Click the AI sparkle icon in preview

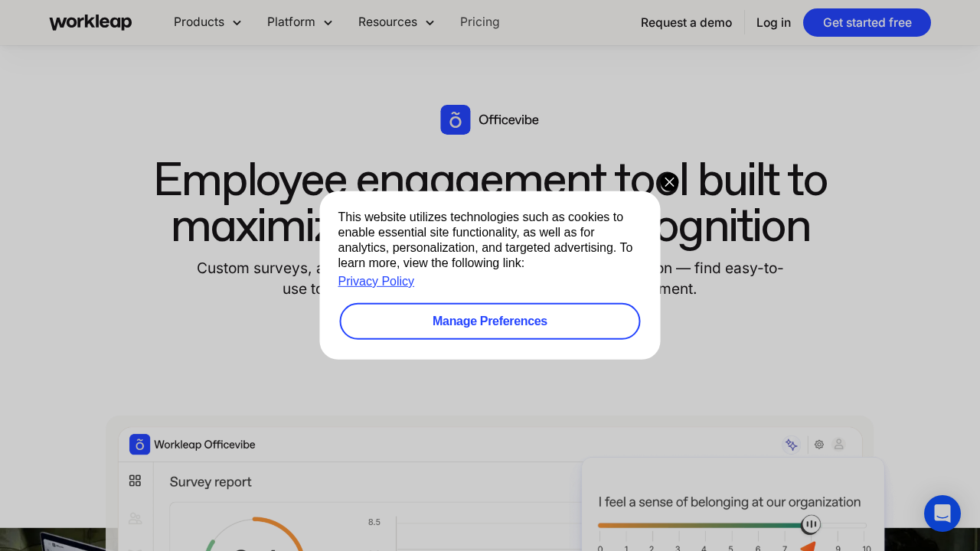(791, 445)
